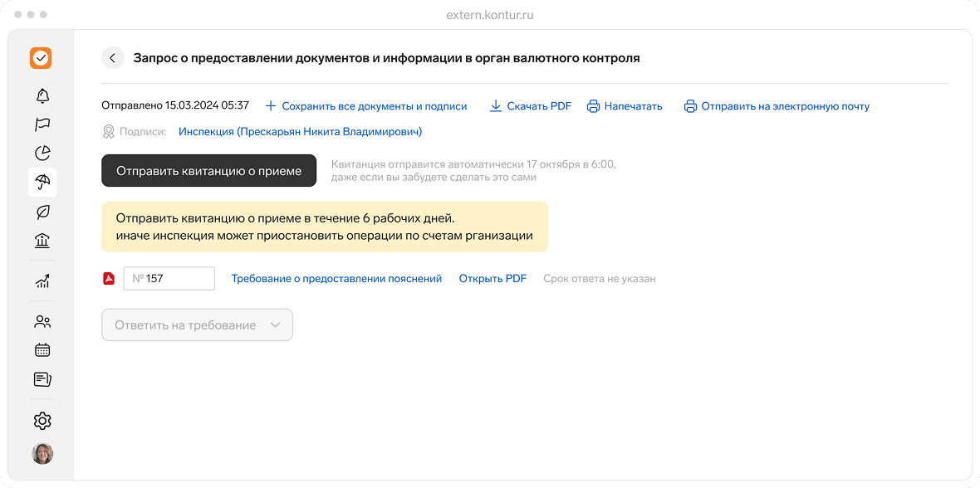
Task: Go back using the arrow button
Action: point(112,58)
